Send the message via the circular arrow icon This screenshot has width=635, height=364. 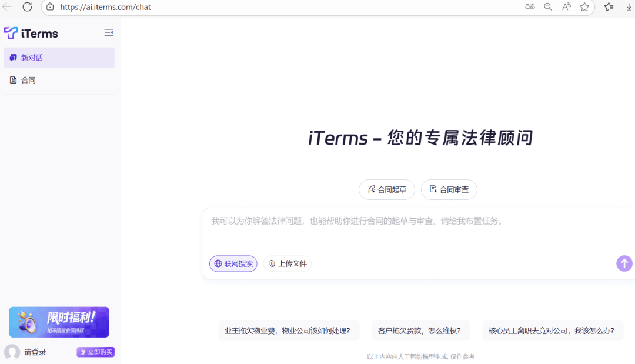624,263
